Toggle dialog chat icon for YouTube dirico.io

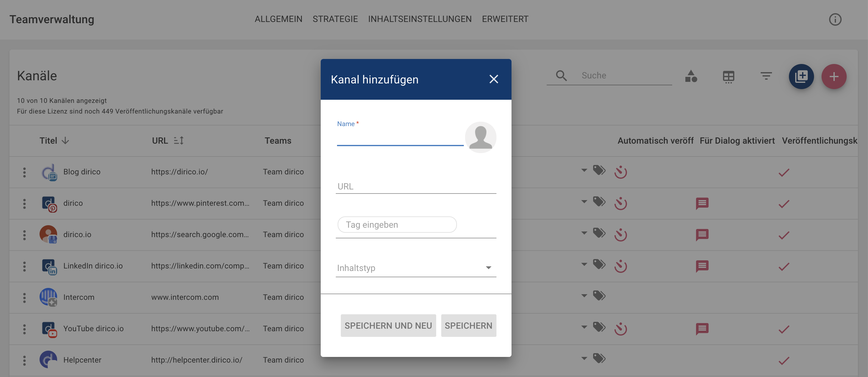click(702, 329)
